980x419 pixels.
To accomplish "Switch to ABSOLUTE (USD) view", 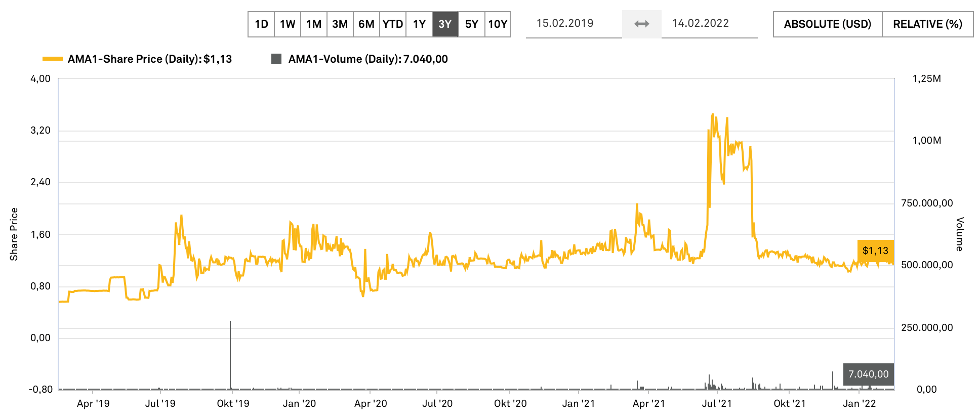I will click(828, 24).
